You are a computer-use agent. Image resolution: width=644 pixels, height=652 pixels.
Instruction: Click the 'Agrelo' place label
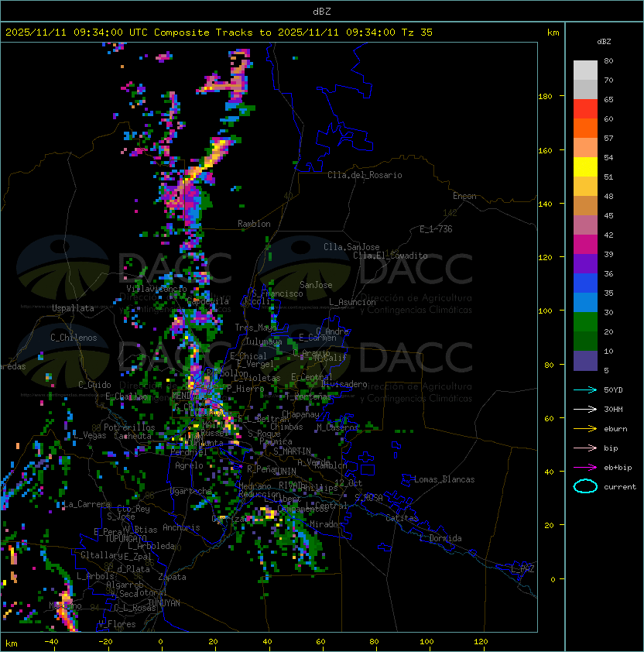click(189, 465)
